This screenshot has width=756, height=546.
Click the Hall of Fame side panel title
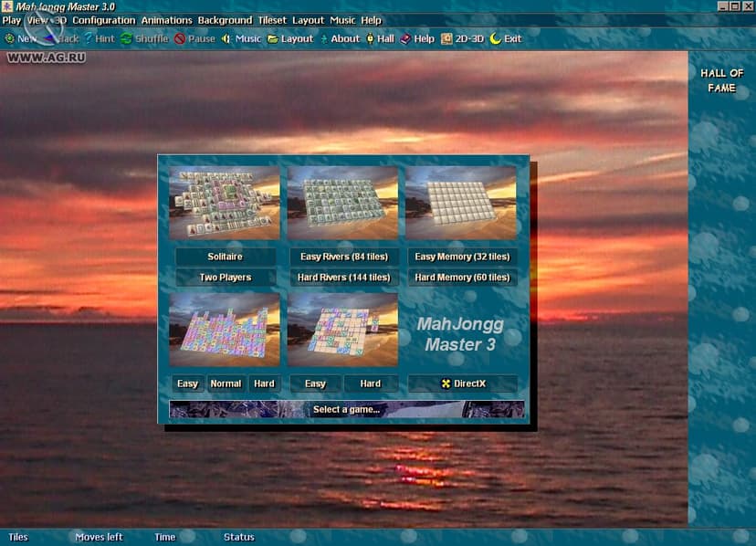(x=722, y=80)
